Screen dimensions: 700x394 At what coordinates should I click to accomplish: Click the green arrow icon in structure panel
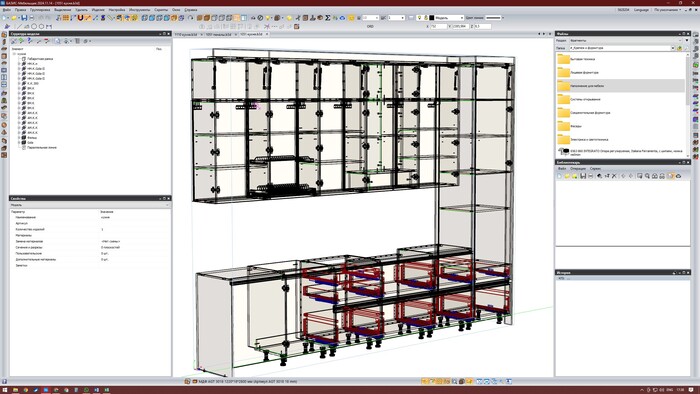[21, 41]
